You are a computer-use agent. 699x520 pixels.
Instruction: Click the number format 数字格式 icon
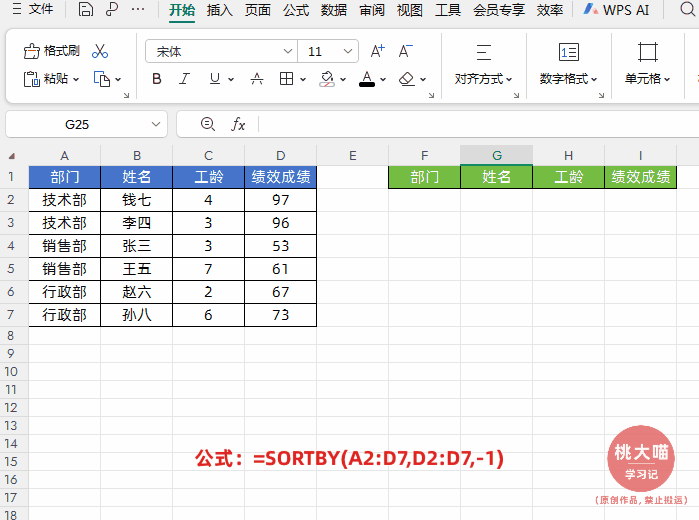pyautogui.click(x=569, y=52)
